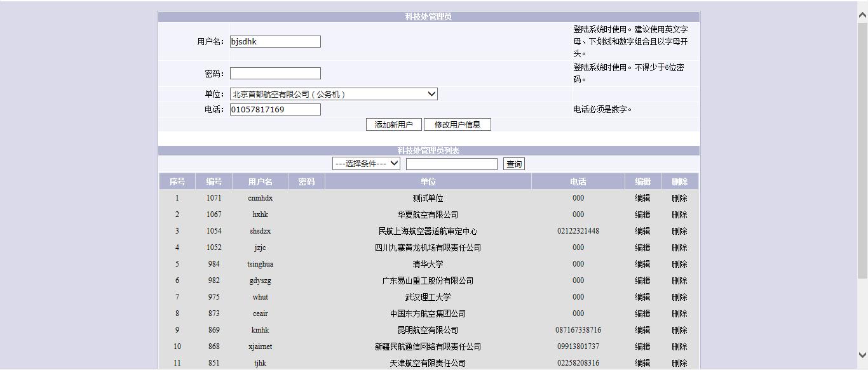
Task: Select the 民航上海航空器适航审定中心 cell
Action: click(x=428, y=231)
